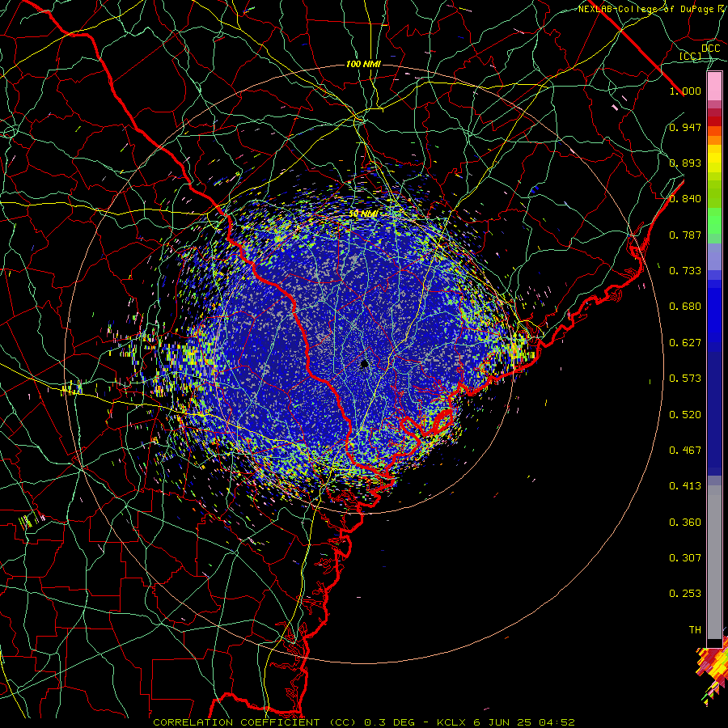This screenshot has height=728, width=728.
Task: Click the black radar site dot at center
Action: click(x=364, y=363)
